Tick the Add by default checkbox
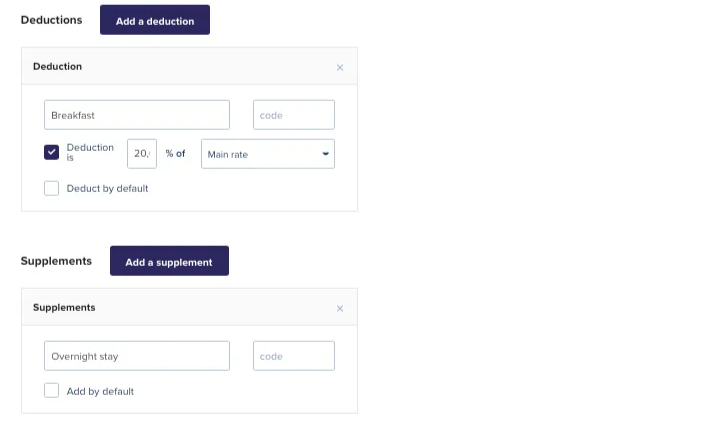 tap(52, 391)
